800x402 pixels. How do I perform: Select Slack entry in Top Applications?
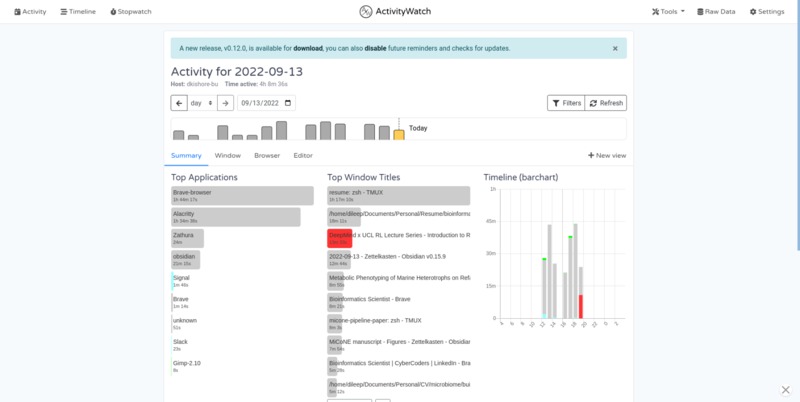[180, 345]
